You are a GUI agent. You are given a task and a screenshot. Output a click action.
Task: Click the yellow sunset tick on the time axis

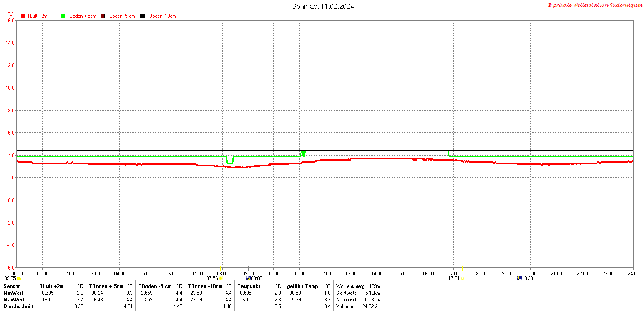pos(462,268)
